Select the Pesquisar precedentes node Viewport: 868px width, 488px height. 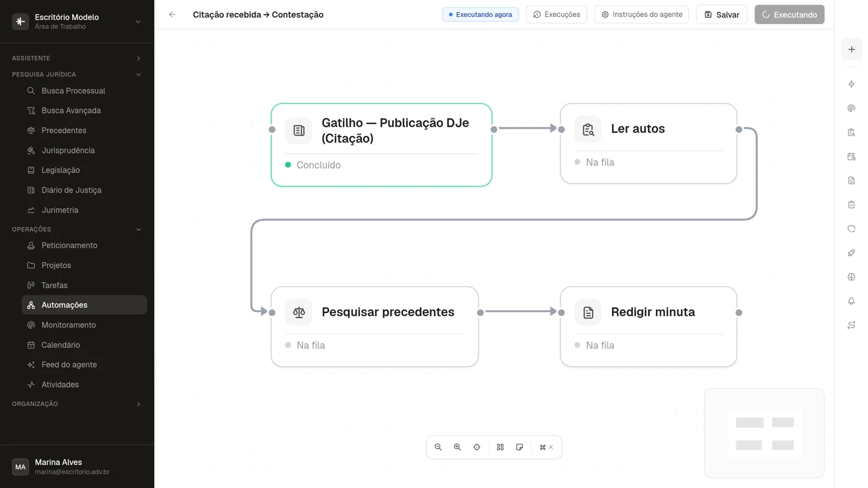[x=375, y=326]
